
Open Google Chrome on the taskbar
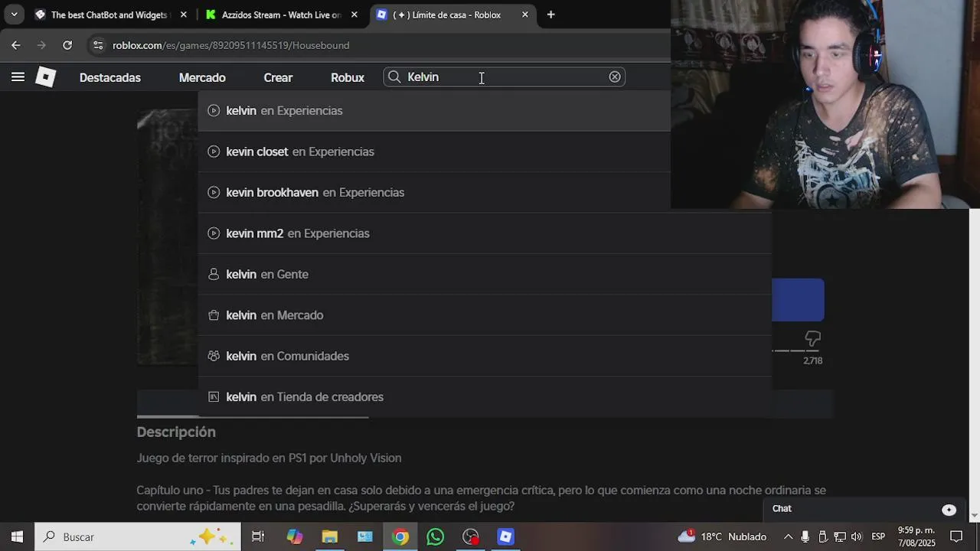400,536
